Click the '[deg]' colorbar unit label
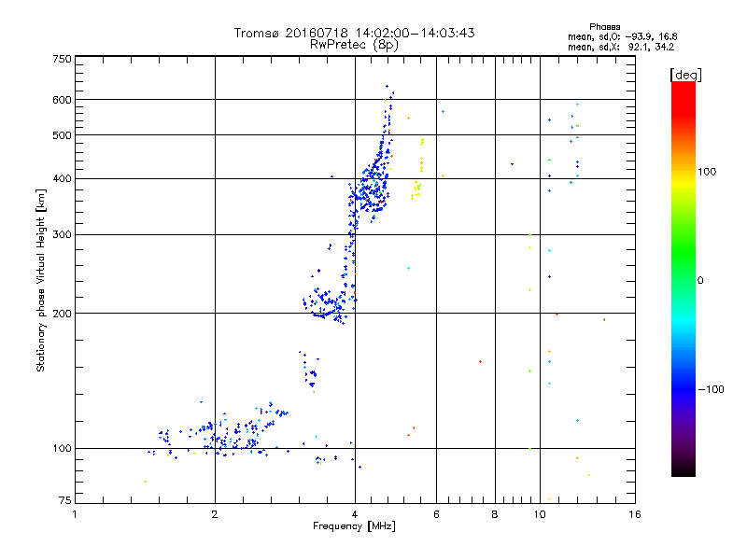The height and width of the screenshot is (560, 747). pos(685,75)
